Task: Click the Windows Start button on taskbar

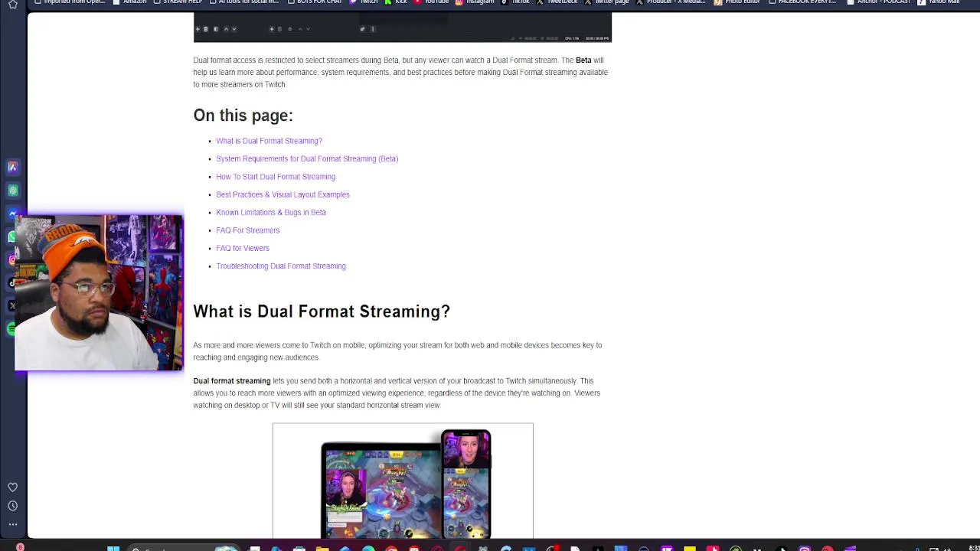Action: [113, 548]
